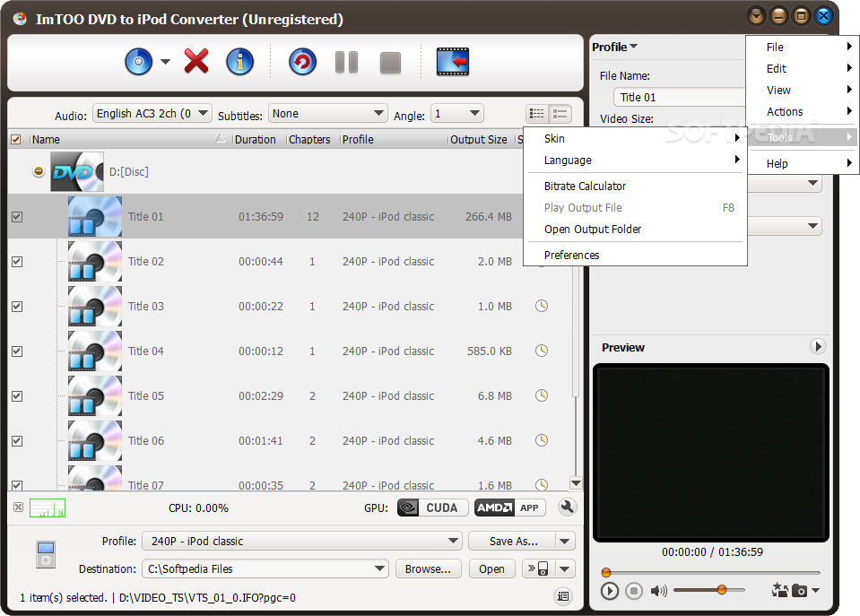Open the log list icon in status bar
This screenshot has width=860, height=616.
(563, 596)
